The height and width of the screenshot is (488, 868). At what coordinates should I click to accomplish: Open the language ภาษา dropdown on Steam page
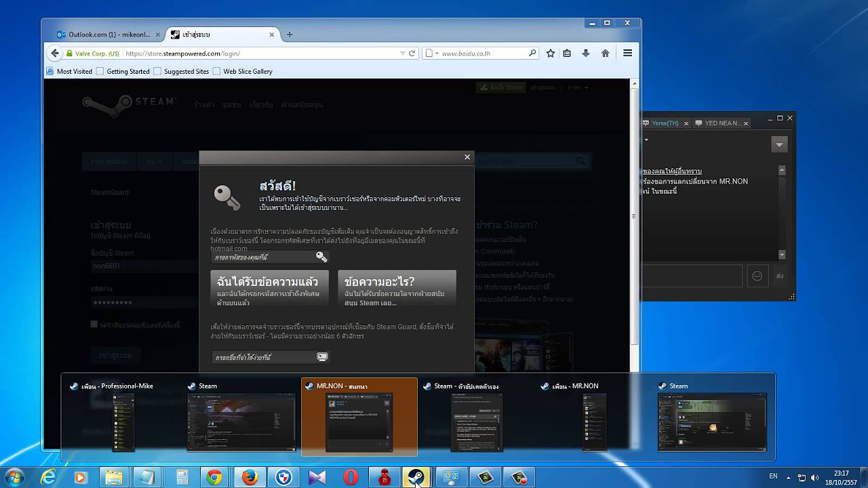pos(578,87)
